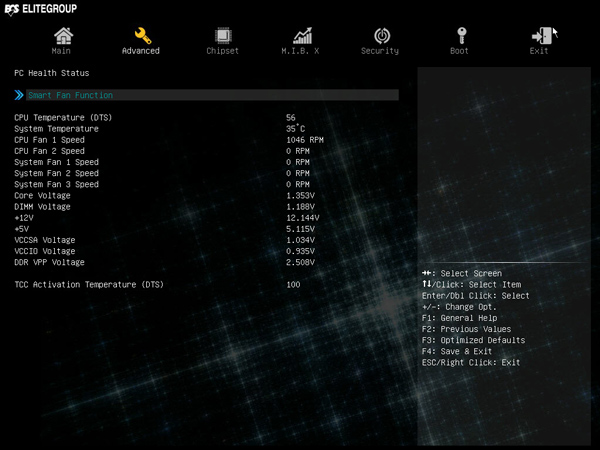Click the F4: Save & Exit help line

(457, 351)
